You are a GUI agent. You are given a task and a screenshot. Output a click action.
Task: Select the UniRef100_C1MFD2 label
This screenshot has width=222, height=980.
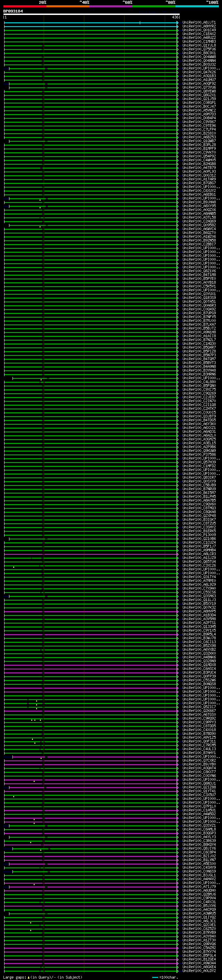click(199, 466)
